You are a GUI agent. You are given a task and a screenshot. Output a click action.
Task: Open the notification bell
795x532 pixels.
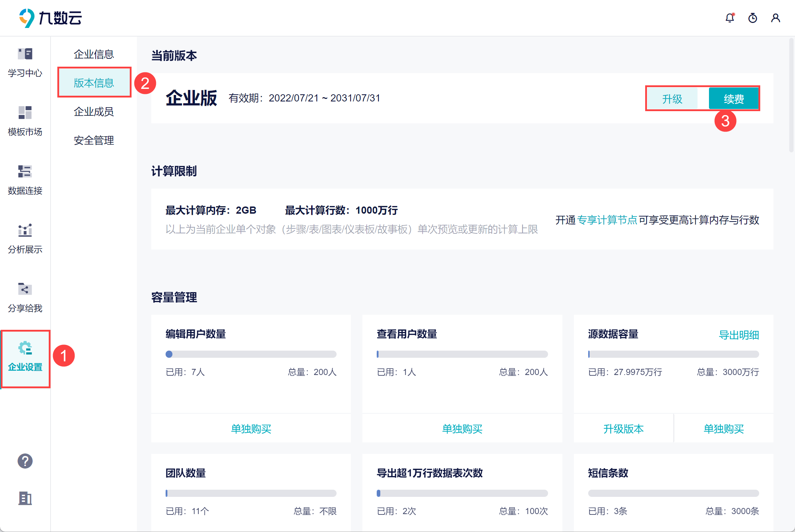tap(730, 18)
